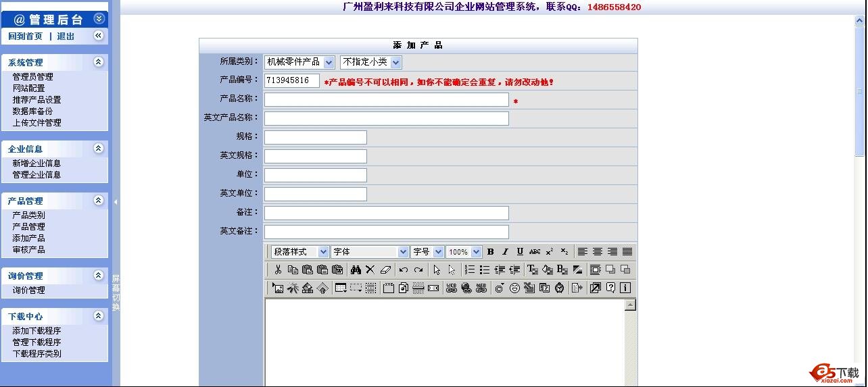Insert an emoticon (smiley icon)
The image size is (868, 387).
click(514, 288)
